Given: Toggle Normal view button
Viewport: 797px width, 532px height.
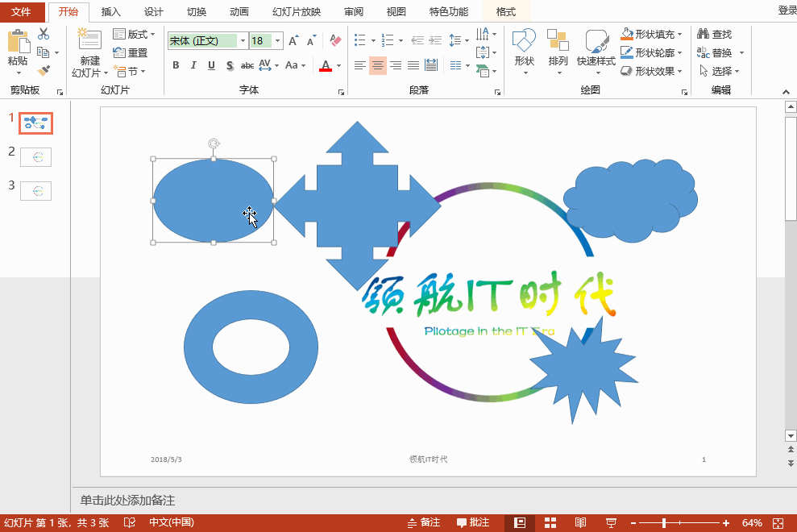Looking at the screenshot, I should tap(520, 523).
